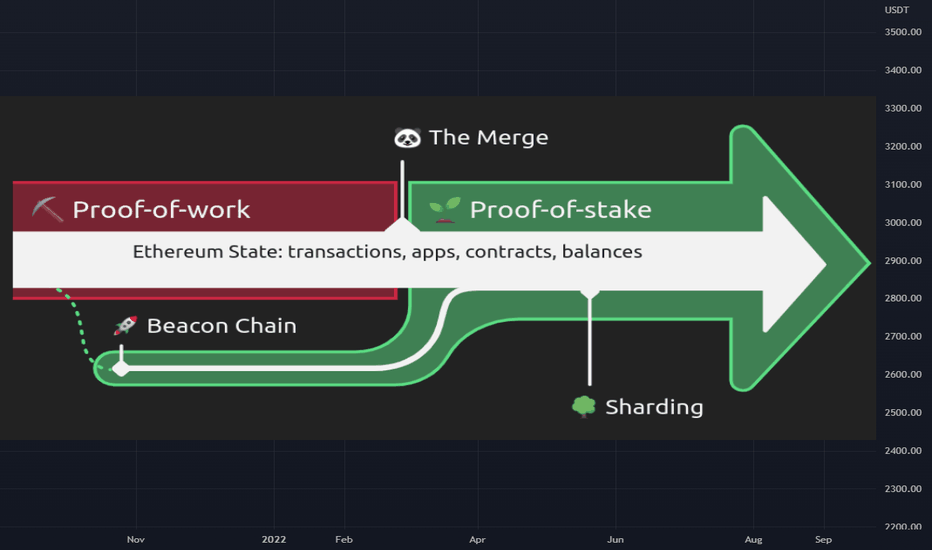Select the Proof-of-stake label text
This screenshot has width=932, height=550.
click(561, 209)
